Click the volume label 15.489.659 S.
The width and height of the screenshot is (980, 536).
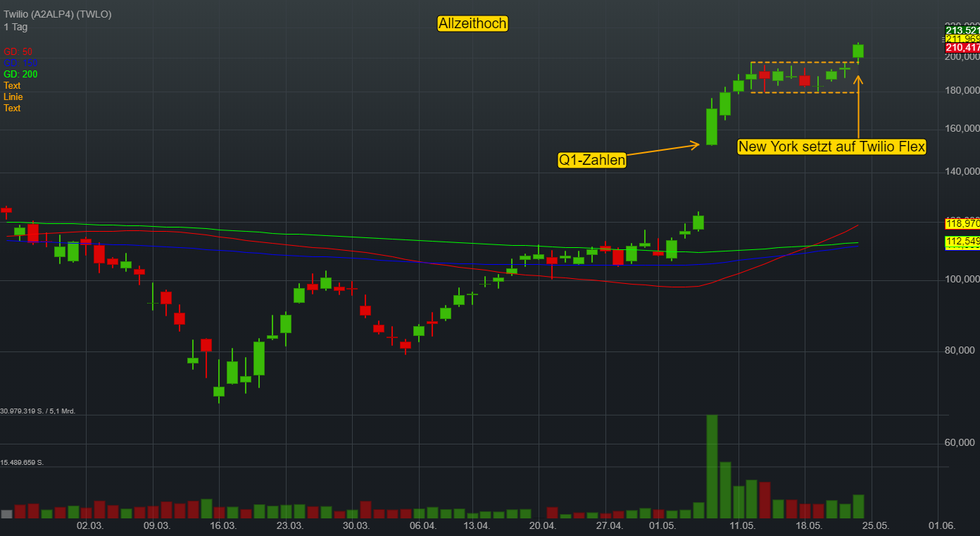22,463
